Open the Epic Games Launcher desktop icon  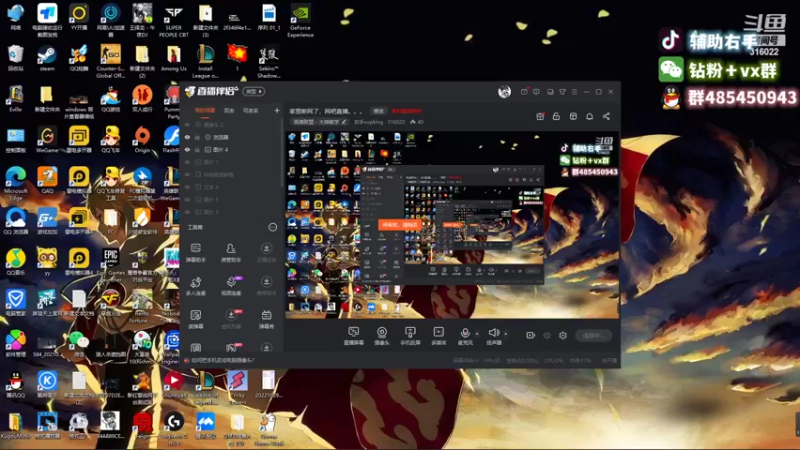[x=110, y=265]
